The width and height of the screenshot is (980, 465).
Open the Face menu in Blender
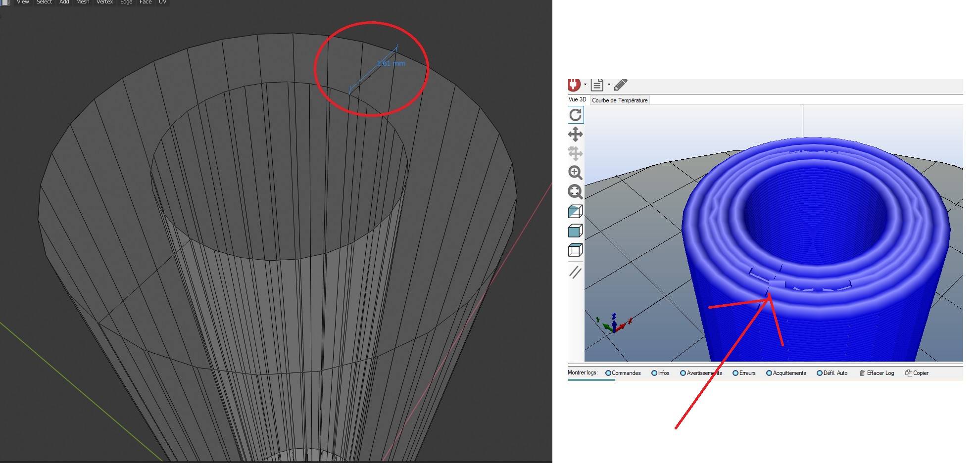pos(146,2)
